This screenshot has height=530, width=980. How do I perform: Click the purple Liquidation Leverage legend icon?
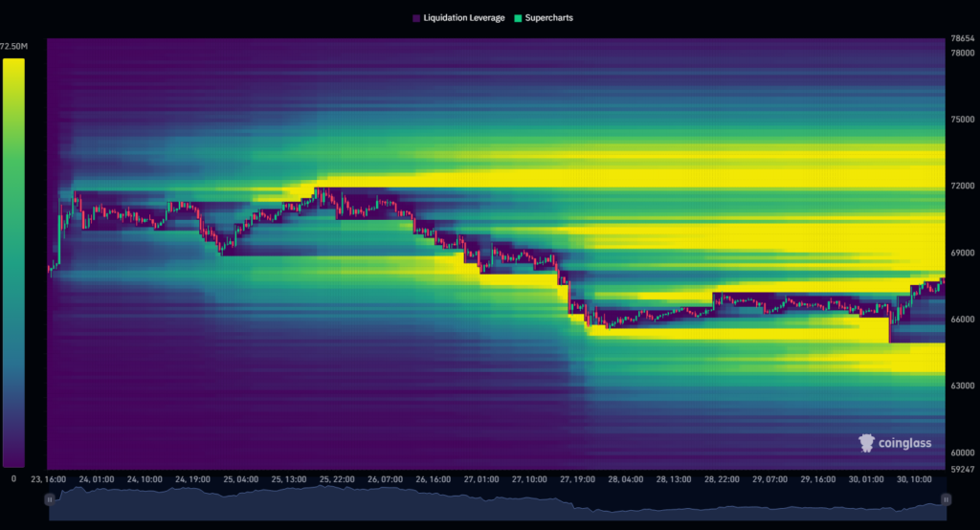point(415,18)
